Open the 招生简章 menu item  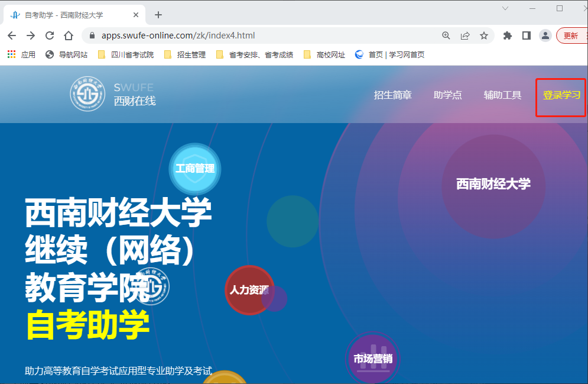pyautogui.click(x=392, y=95)
